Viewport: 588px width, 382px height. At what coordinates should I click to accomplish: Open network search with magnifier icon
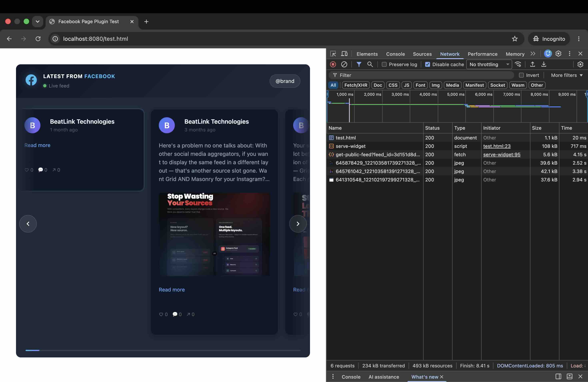370,64
